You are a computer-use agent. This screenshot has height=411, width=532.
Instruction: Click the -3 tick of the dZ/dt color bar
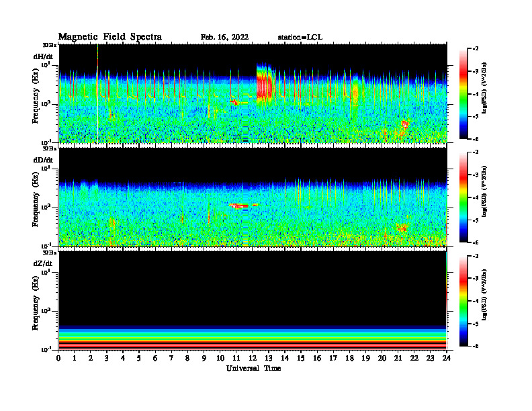click(476, 279)
